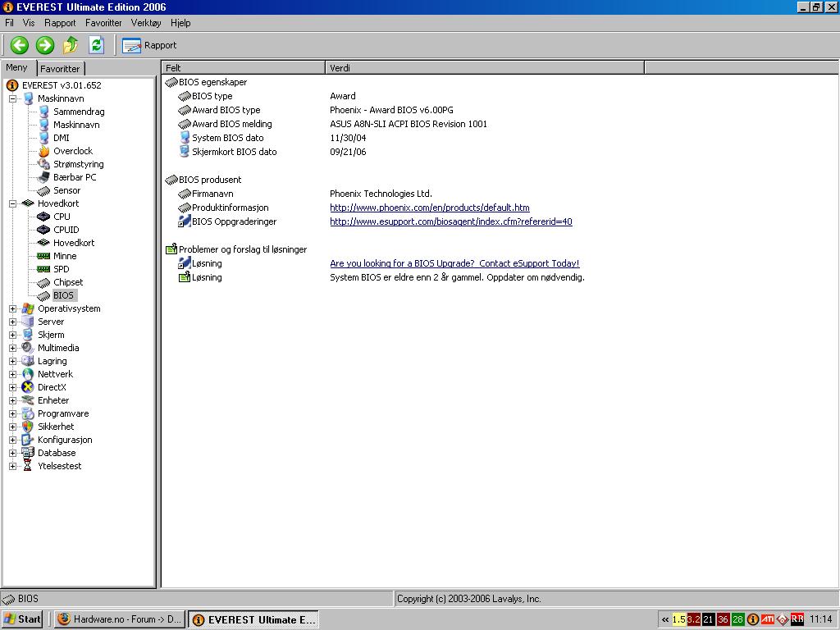Switch to the Favoritter tab
Image resolution: width=840 pixels, height=630 pixels.
click(x=60, y=69)
